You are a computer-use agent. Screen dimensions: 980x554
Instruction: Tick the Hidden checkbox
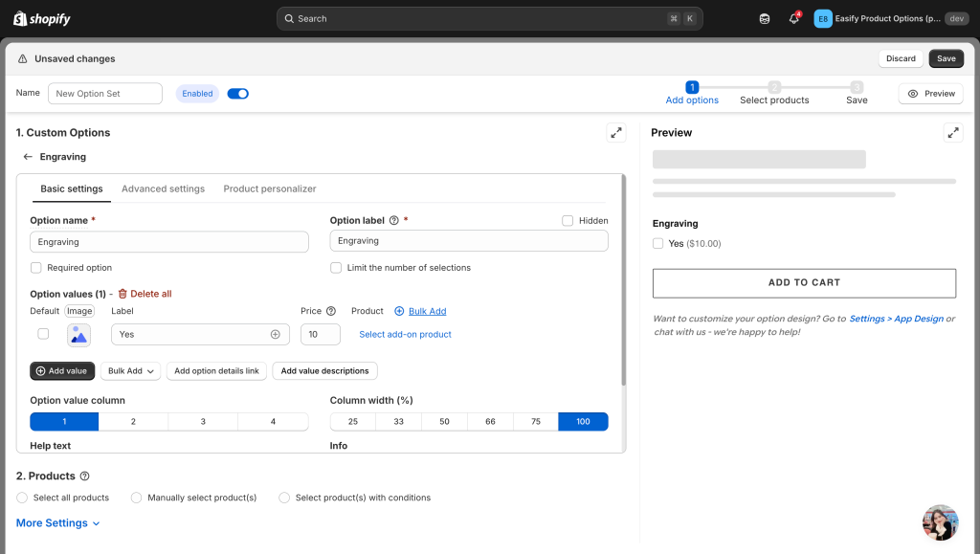568,220
